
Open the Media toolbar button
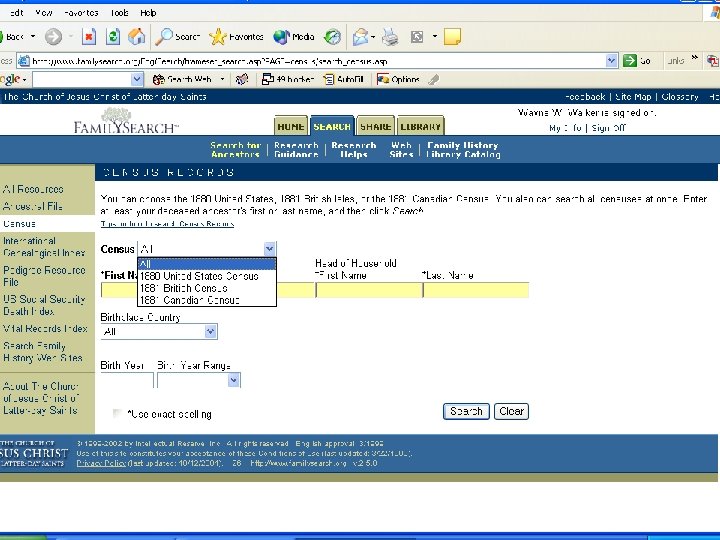(x=294, y=37)
